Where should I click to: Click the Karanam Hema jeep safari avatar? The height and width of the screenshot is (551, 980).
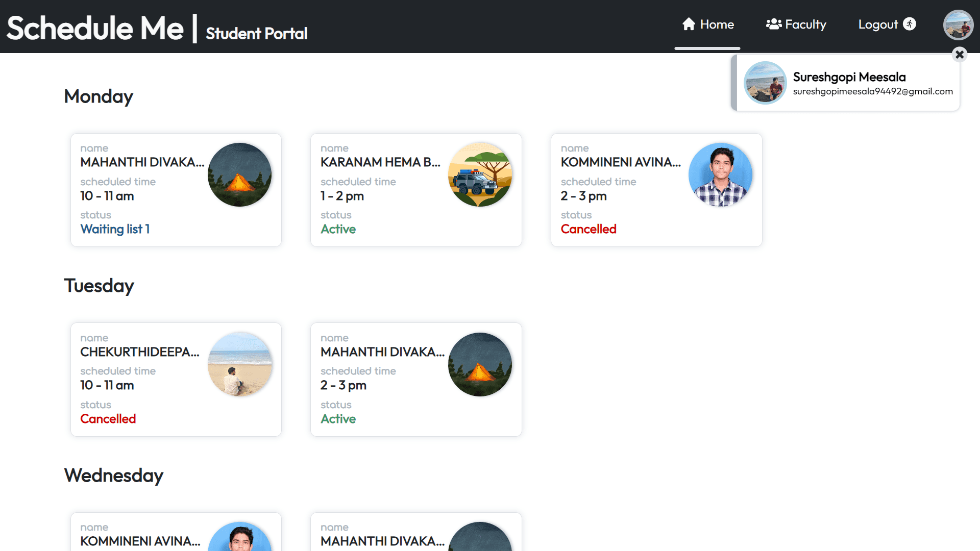480,174
